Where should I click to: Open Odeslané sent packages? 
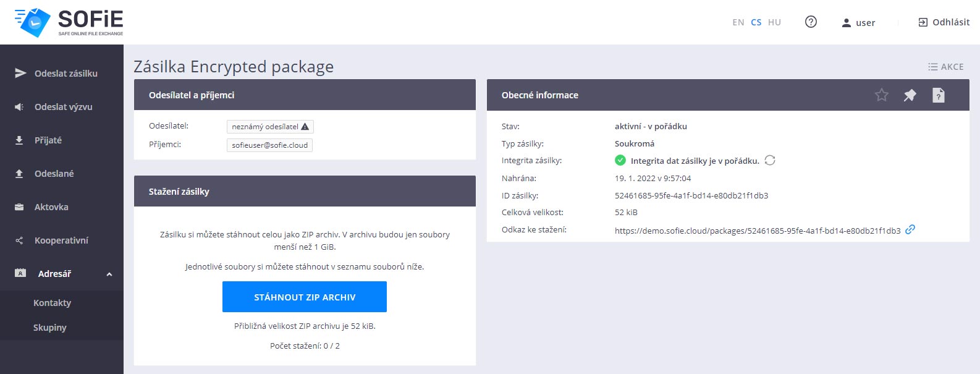(x=54, y=174)
